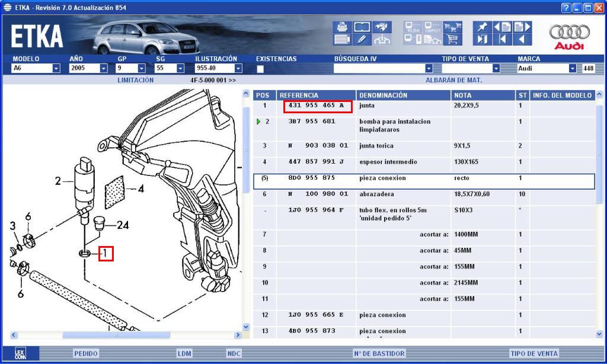Open the MODELO dropdown showing A6
This screenshot has width=607, height=364.
[56, 69]
